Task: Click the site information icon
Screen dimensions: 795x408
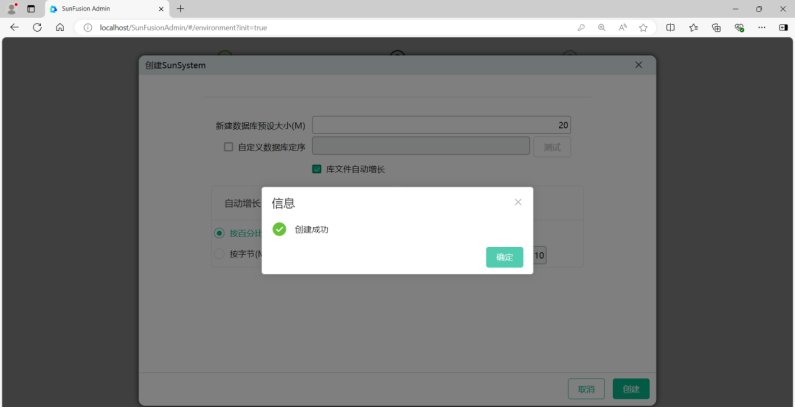Action: (88, 28)
